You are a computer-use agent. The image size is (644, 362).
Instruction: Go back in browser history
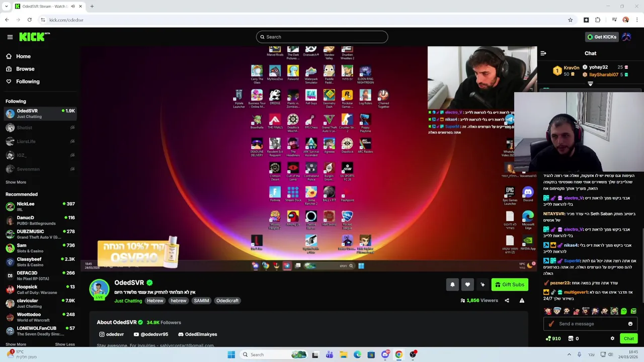7,20
